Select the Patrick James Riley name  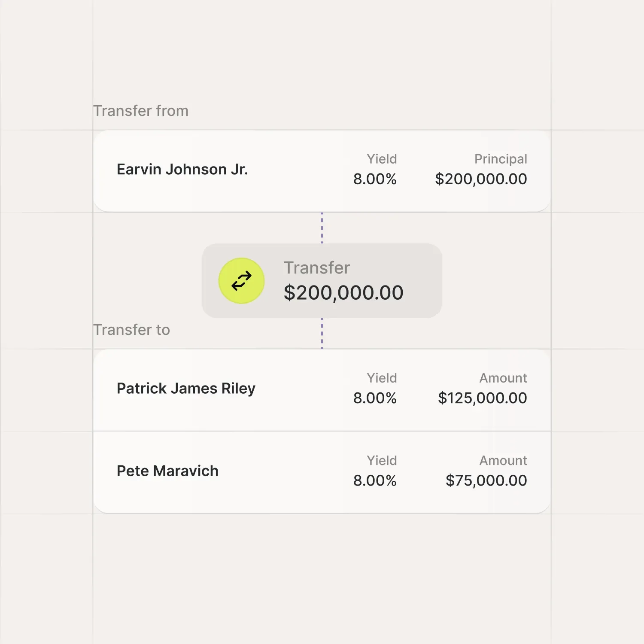point(186,389)
